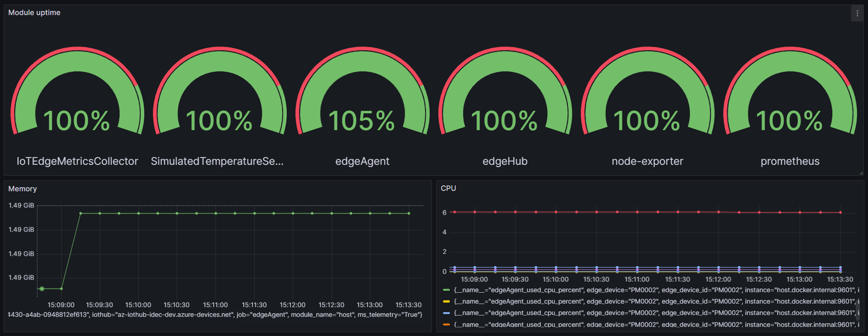Click the node-exporter gauge name label
868x336 pixels.
click(x=647, y=161)
